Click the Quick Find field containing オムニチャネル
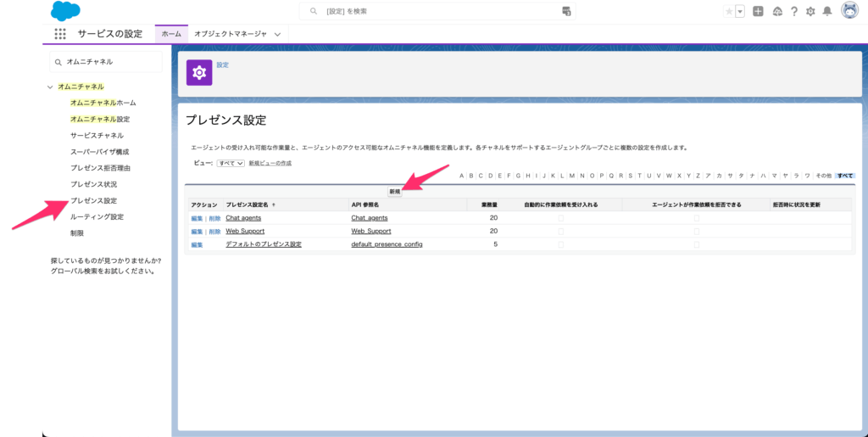The height and width of the screenshot is (437, 868). coord(106,62)
